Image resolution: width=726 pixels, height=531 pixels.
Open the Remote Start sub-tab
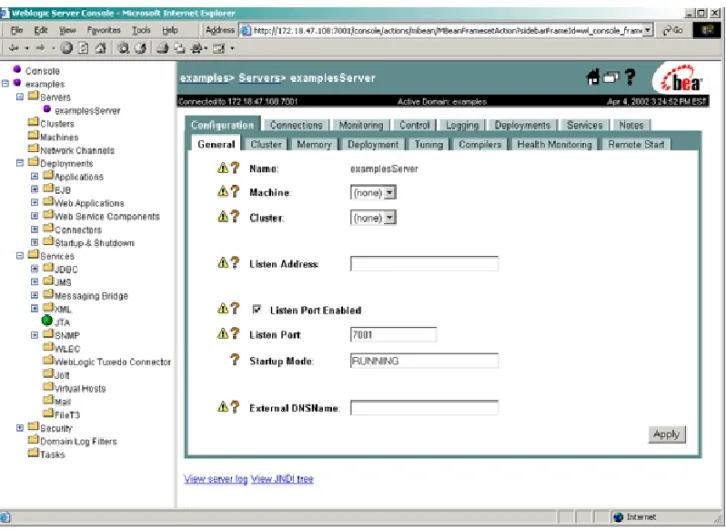pos(636,144)
